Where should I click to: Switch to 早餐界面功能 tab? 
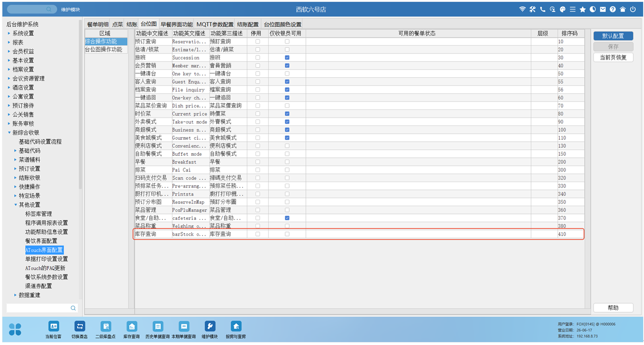[176, 24]
